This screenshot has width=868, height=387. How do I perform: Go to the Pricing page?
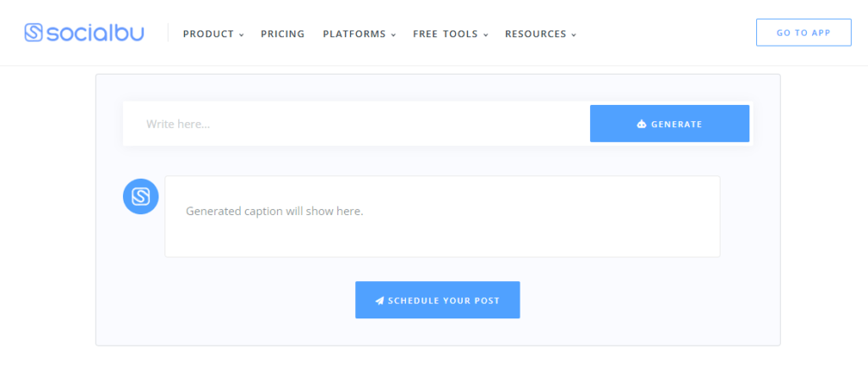[x=282, y=34]
